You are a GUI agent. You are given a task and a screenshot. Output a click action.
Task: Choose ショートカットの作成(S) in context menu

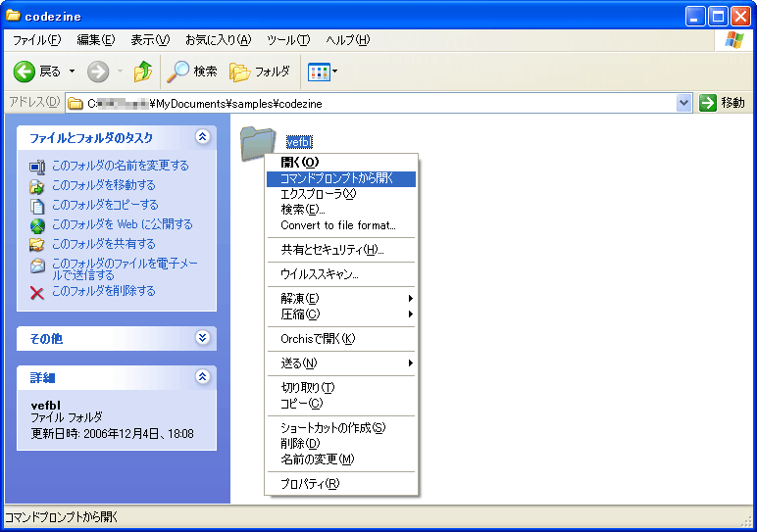(x=341, y=428)
